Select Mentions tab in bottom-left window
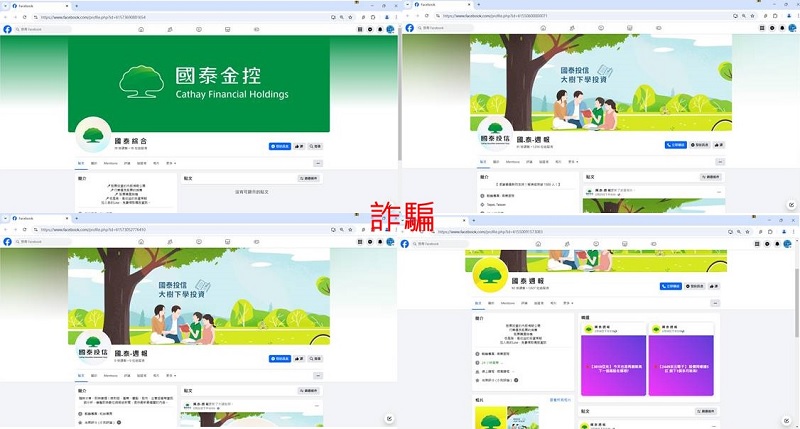This screenshot has height=429, width=800. [111, 375]
